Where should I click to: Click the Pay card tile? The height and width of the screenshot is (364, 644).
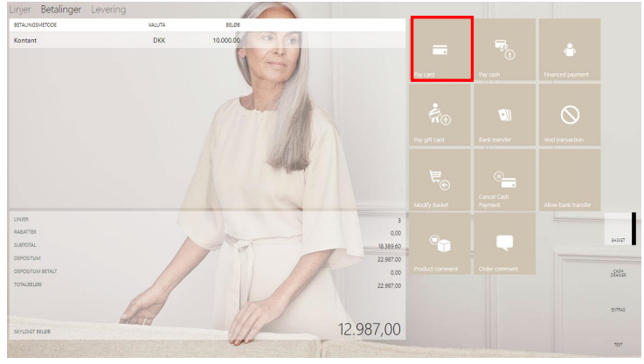[441, 50]
